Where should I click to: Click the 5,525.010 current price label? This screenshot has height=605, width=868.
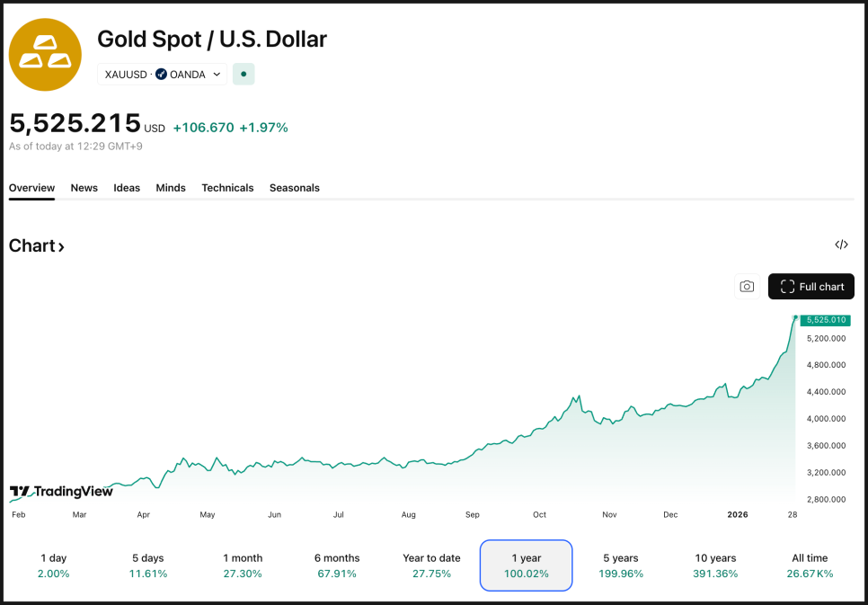pyautogui.click(x=825, y=320)
